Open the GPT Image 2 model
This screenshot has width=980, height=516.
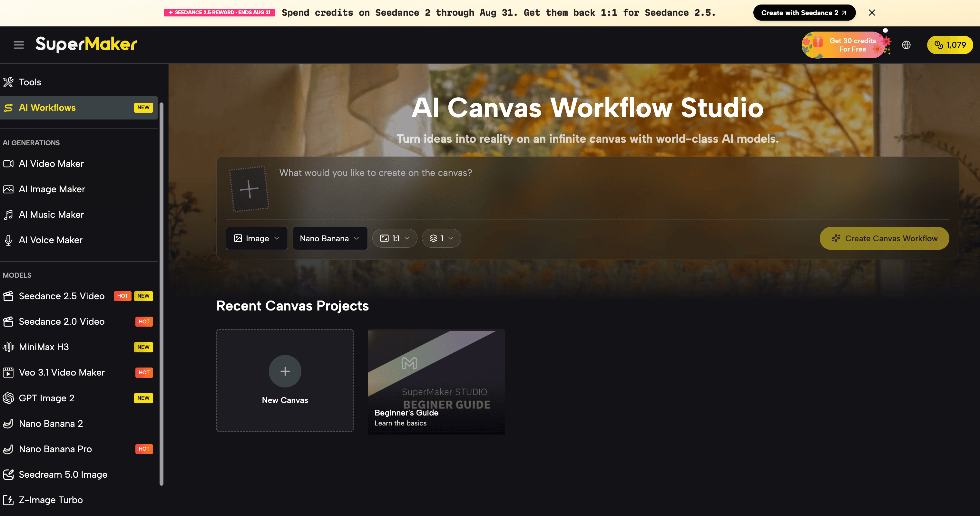tap(79, 398)
